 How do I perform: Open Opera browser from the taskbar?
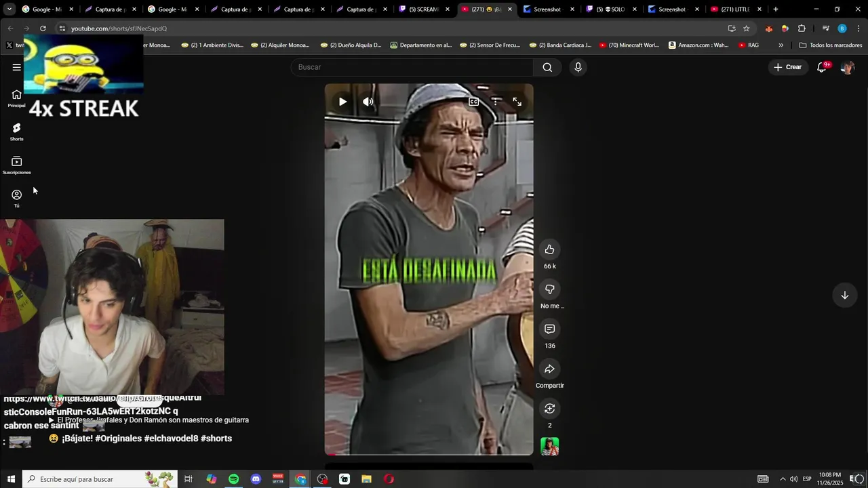pos(389,479)
